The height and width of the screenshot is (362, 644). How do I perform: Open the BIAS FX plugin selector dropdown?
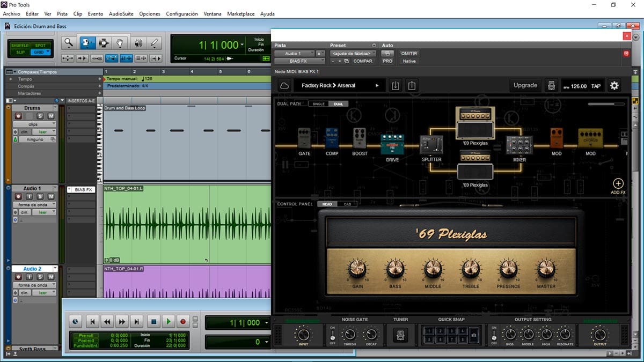click(300, 61)
